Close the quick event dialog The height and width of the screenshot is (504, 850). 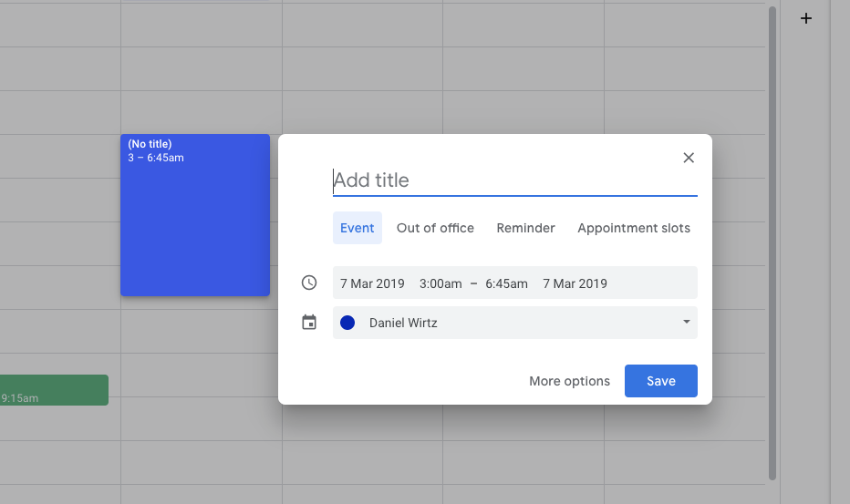point(689,158)
